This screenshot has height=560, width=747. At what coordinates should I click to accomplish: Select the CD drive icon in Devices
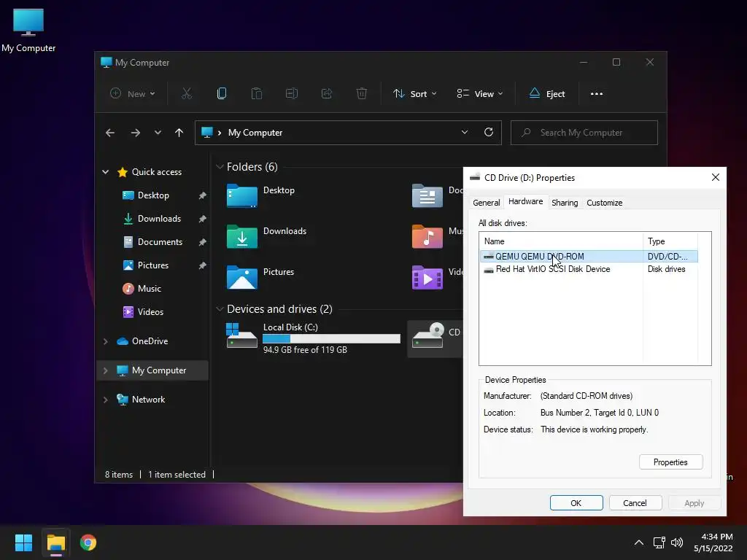(427, 335)
